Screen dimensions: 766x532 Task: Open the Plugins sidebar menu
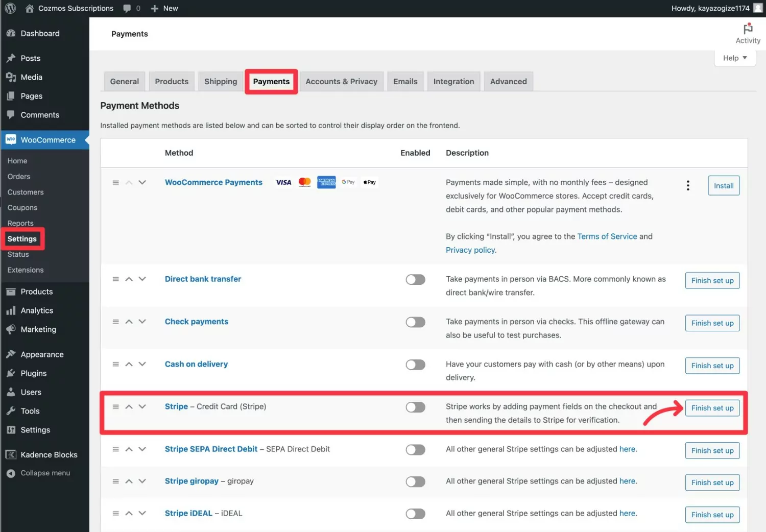point(33,373)
